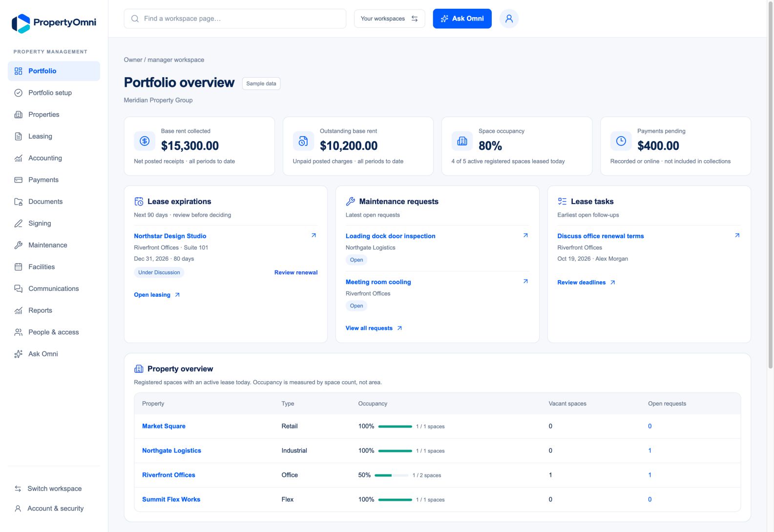
Task: Click the Maintenance requests wrench icon
Action: [350, 202]
